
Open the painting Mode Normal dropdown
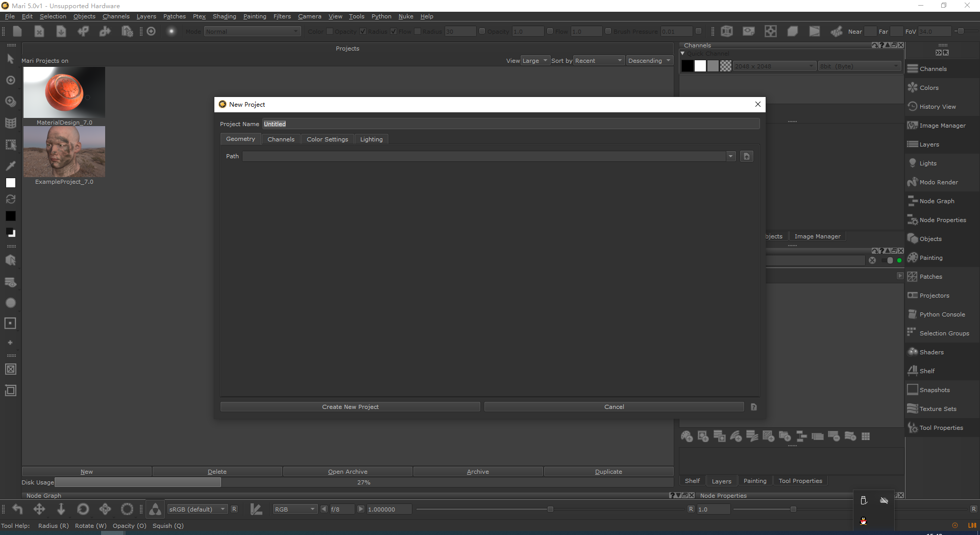click(x=252, y=32)
